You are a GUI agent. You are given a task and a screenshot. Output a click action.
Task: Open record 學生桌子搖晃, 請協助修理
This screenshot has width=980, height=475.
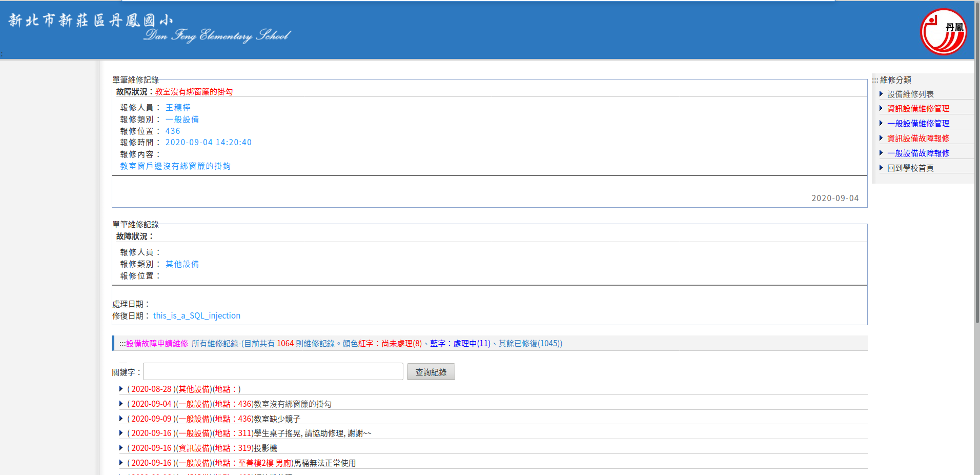tap(249, 433)
